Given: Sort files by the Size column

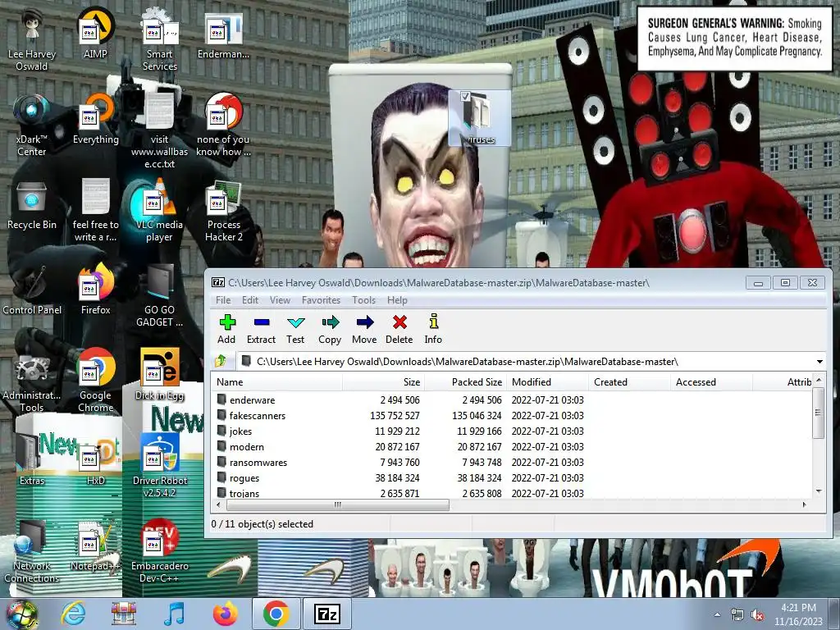Looking at the screenshot, I should click(x=383, y=382).
